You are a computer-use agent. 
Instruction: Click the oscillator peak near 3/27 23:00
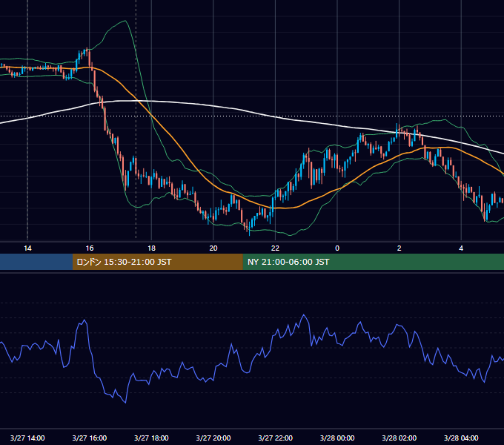pos(304,315)
